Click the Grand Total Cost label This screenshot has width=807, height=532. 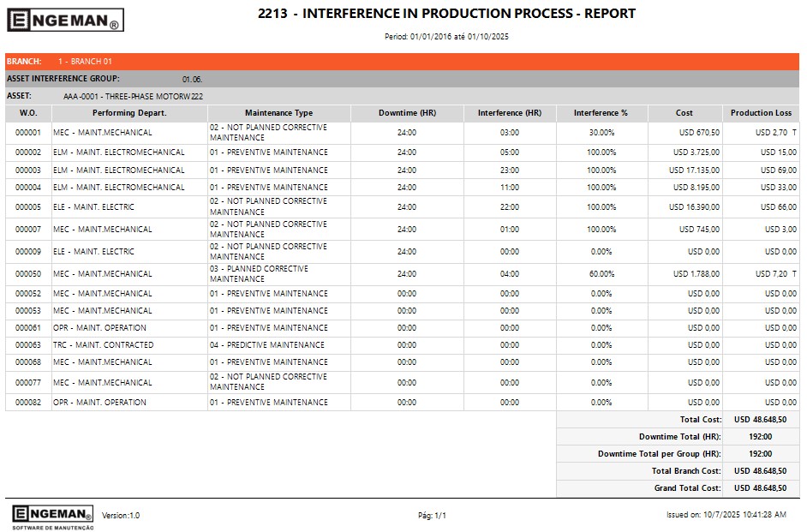[687, 488]
